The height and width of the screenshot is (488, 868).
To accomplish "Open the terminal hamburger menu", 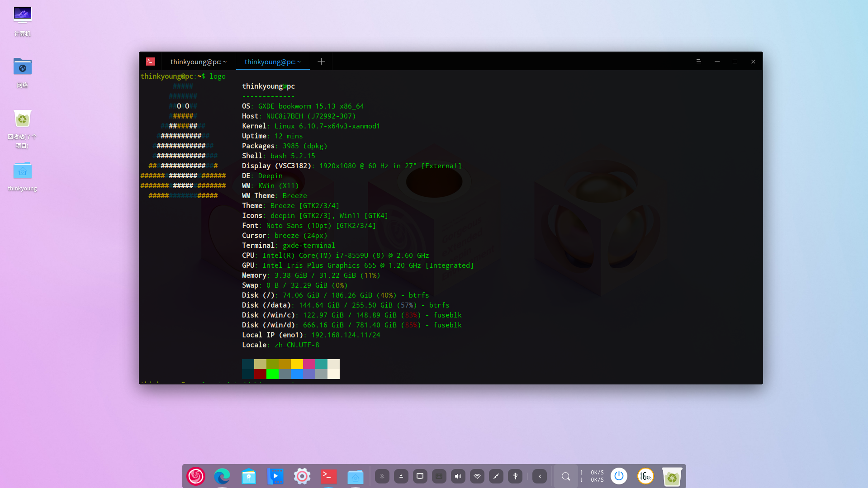I will pos(699,62).
